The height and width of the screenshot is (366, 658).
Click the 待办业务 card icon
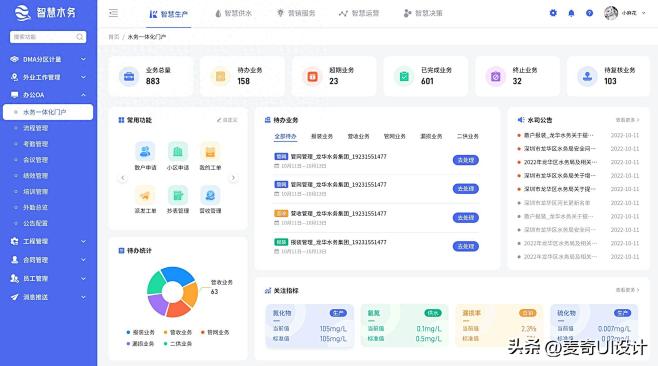coord(220,76)
